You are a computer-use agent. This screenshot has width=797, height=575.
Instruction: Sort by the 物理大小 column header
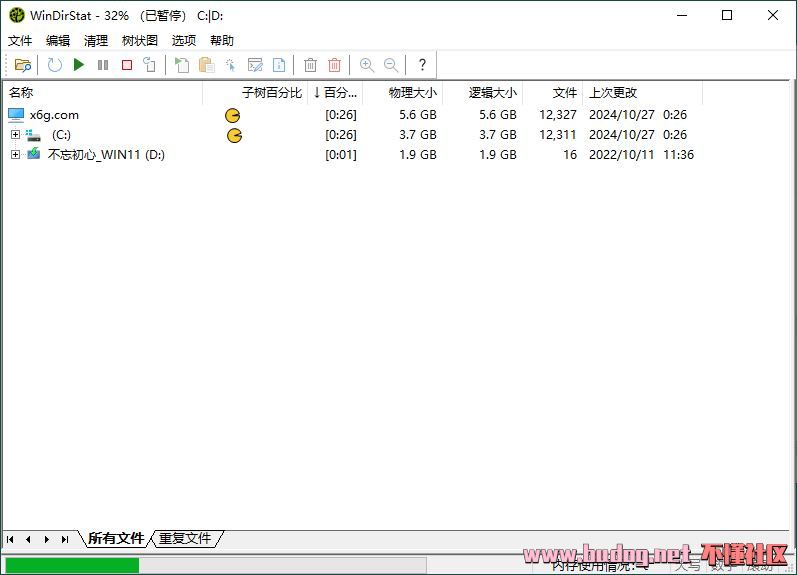coord(412,93)
